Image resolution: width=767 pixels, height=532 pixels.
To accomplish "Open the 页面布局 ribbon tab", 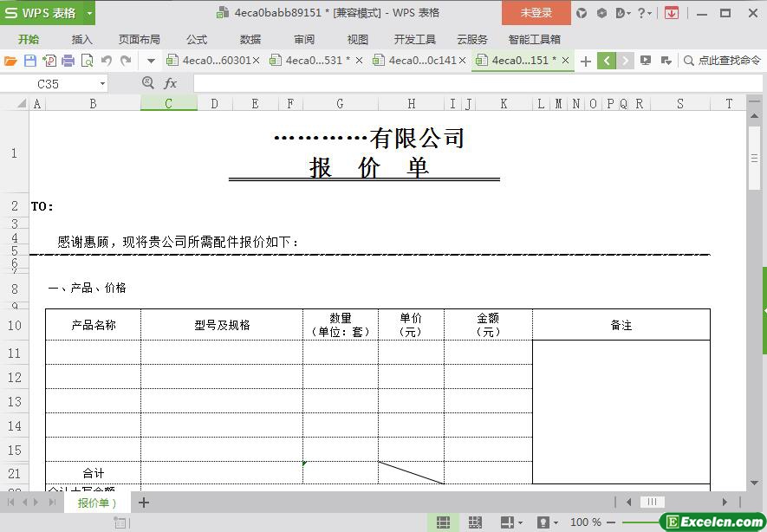I will pyautogui.click(x=140, y=39).
